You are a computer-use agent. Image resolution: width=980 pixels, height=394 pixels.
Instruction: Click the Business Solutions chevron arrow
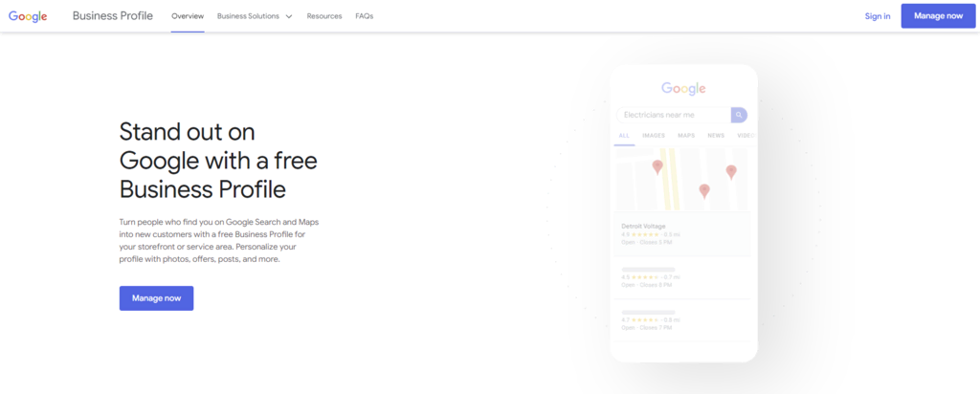coord(289,17)
